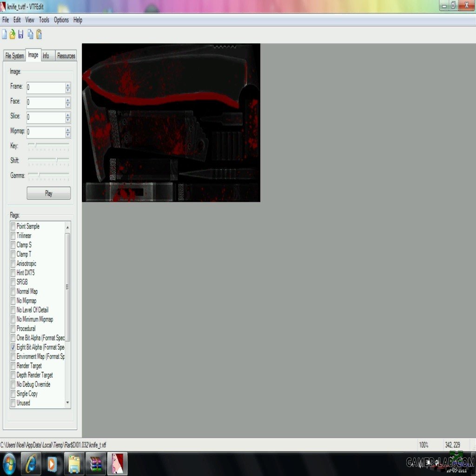Image resolution: width=476 pixels, height=476 pixels.
Task: Open the File menu
Action: point(6,20)
